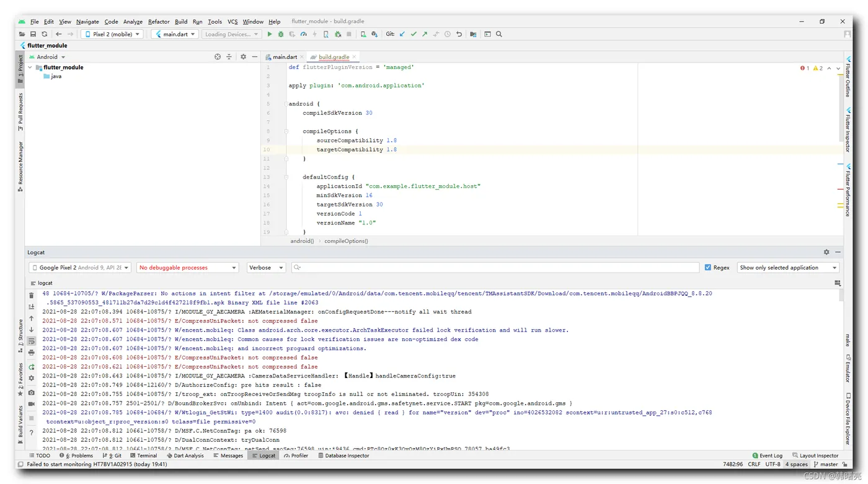Open the Layout Inspector button
The height and width of the screenshot is (484, 868).
click(x=815, y=455)
